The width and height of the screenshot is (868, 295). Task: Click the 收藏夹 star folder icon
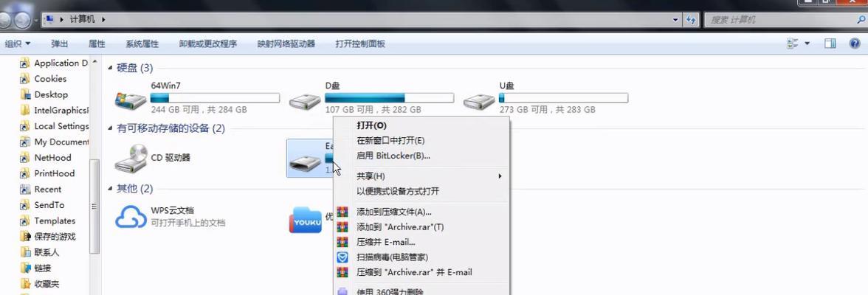click(x=25, y=284)
